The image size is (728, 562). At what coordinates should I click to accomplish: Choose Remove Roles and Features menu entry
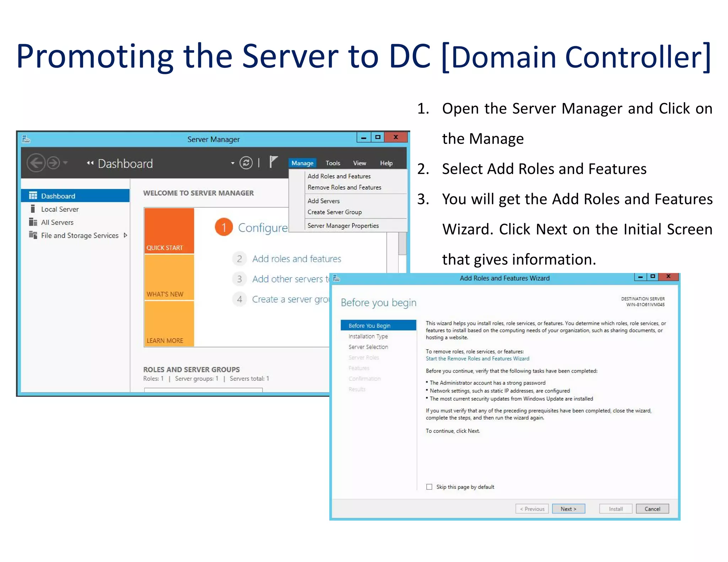click(x=344, y=187)
